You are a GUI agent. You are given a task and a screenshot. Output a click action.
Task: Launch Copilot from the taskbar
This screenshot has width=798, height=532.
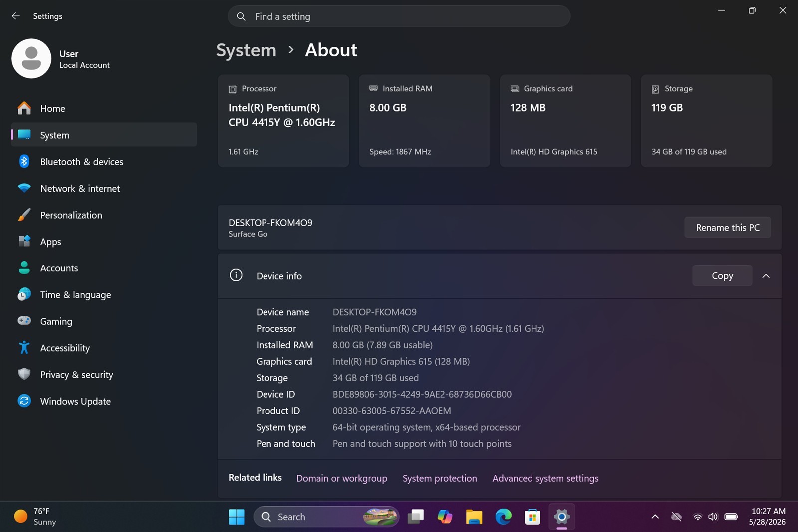(x=445, y=517)
